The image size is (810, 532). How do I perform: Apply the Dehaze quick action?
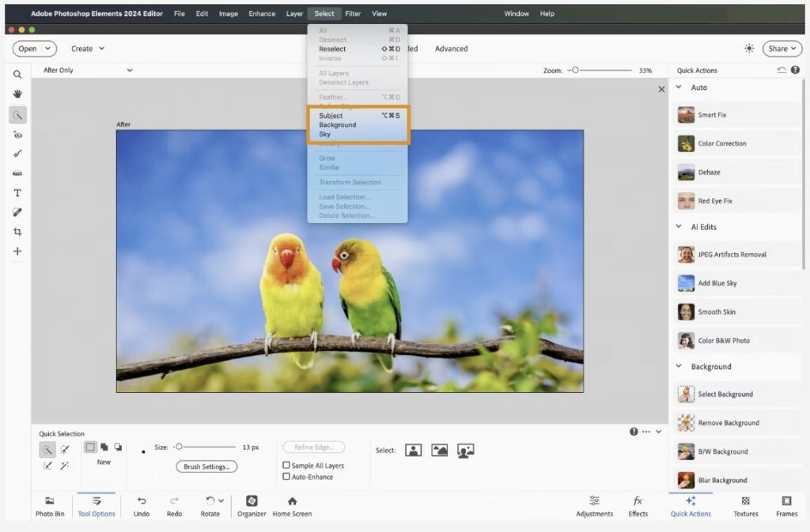coord(717,172)
